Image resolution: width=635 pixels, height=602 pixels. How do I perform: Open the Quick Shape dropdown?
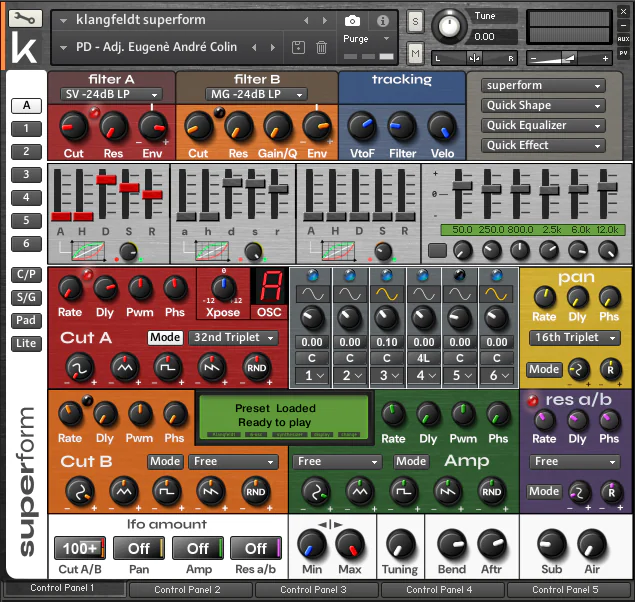[x=543, y=105]
